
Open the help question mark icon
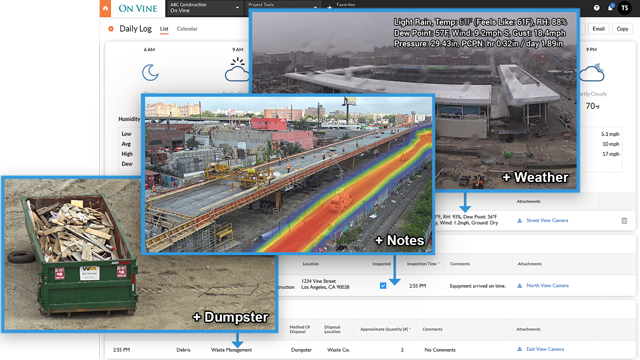[597, 8]
